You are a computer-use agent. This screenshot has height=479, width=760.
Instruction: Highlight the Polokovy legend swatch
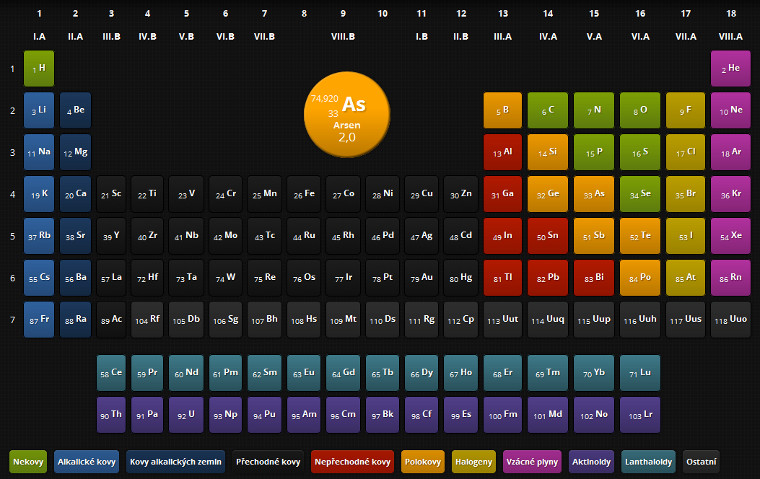coord(423,462)
